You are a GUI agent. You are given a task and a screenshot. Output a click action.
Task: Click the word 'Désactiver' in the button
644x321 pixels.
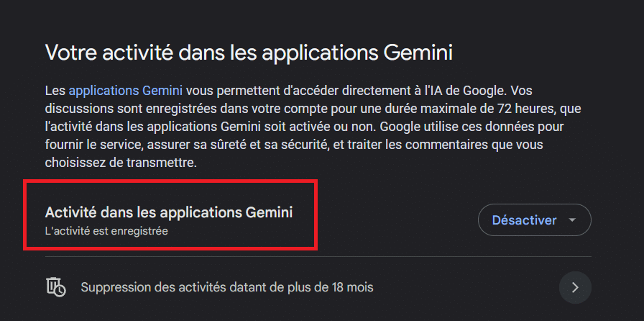click(x=524, y=220)
